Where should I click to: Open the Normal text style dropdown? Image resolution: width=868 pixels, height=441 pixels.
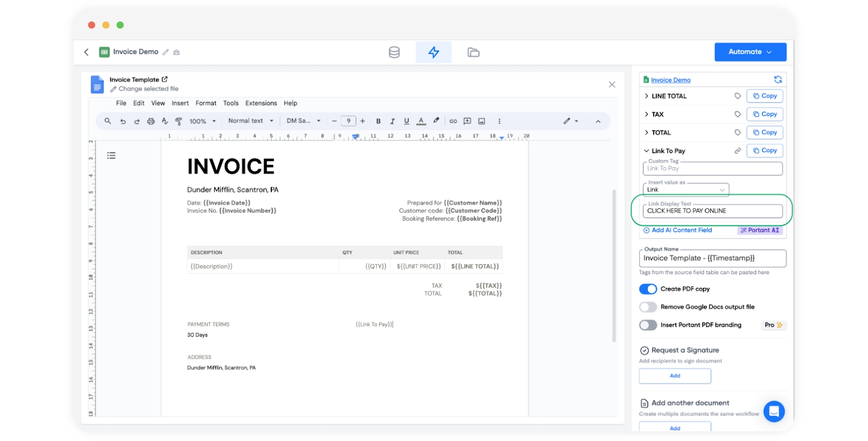tap(250, 121)
